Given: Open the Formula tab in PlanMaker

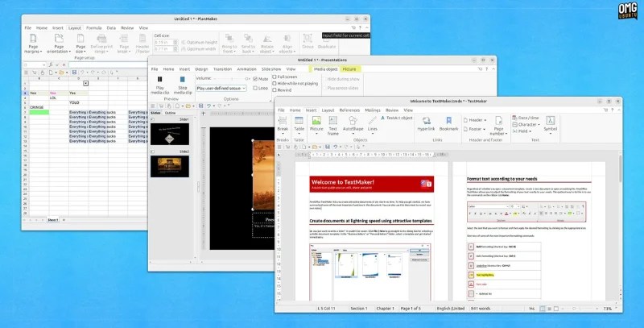Looking at the screenshot, I should 93,28.
